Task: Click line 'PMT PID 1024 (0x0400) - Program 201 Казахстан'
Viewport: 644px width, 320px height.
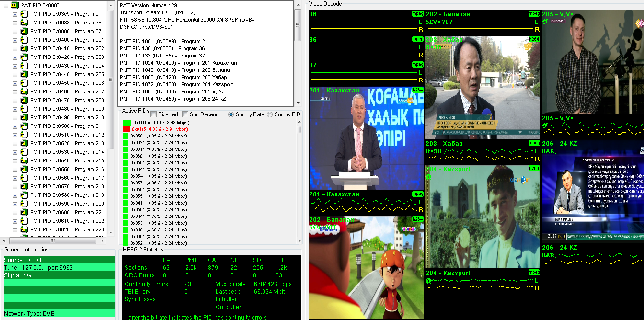Action: click(x=178, y=63)
